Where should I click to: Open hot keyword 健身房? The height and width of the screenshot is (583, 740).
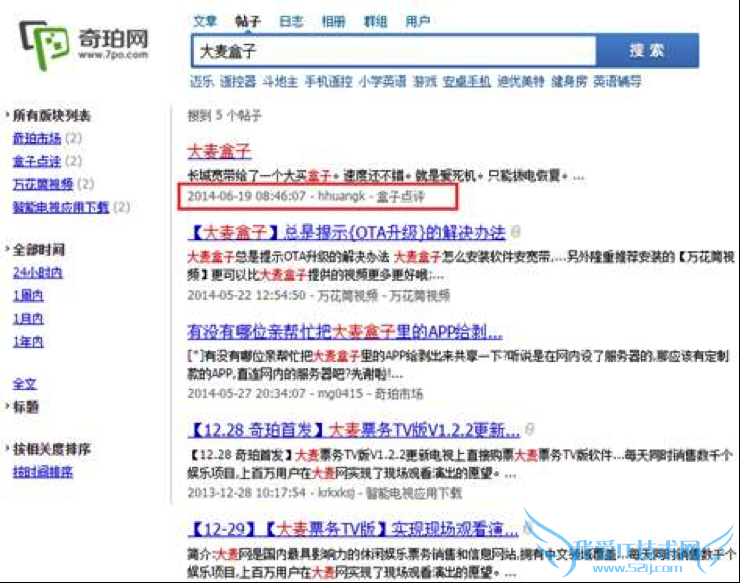coord(569,82)
